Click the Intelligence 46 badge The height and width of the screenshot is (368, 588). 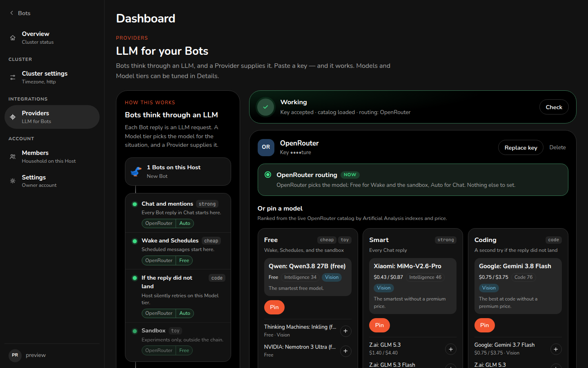coord(425,277)
